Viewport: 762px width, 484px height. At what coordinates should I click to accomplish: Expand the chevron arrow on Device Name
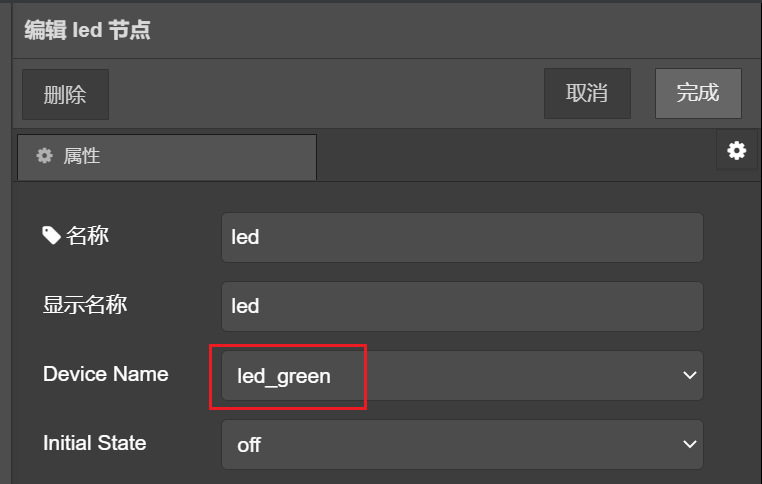click(x=689, y=376)
